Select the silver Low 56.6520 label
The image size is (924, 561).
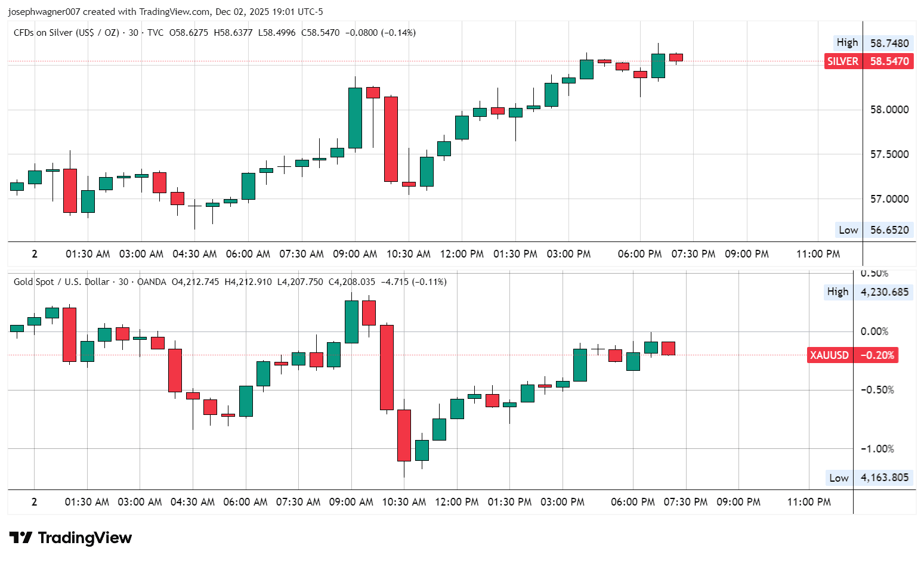pyautogui.click(x=873, y=230)
